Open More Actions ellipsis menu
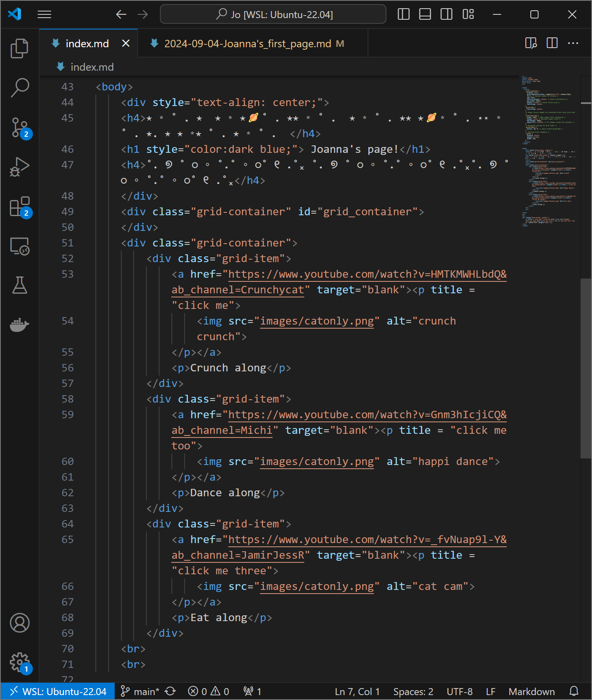This screenshot has height=700, width=592. 573,43
